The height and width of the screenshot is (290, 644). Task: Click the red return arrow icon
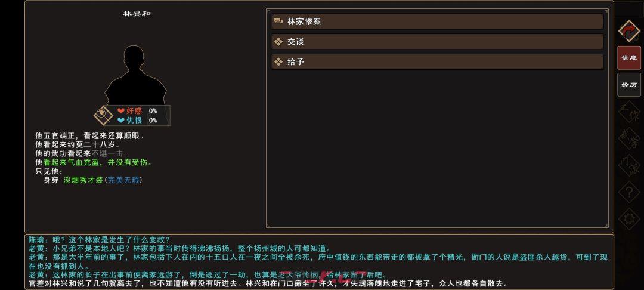point(629,31)
